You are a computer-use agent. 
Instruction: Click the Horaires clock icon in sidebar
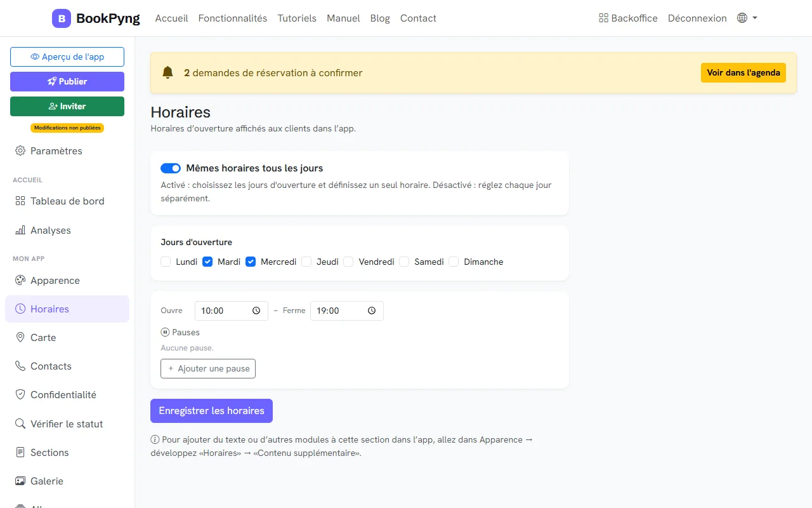pyautogui.click(x=20, y=309)
